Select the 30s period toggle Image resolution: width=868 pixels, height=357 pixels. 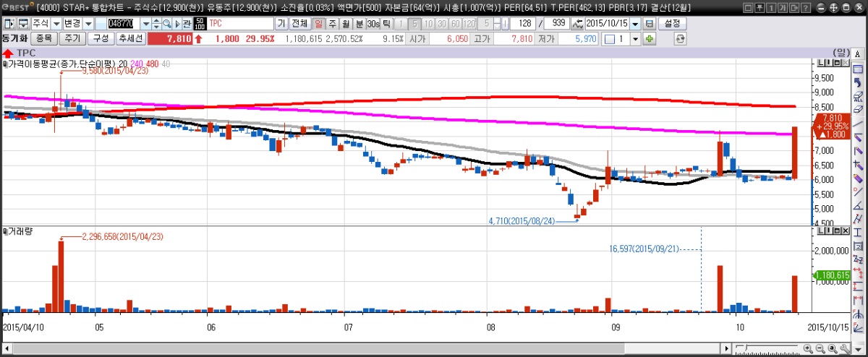[373, 24]
